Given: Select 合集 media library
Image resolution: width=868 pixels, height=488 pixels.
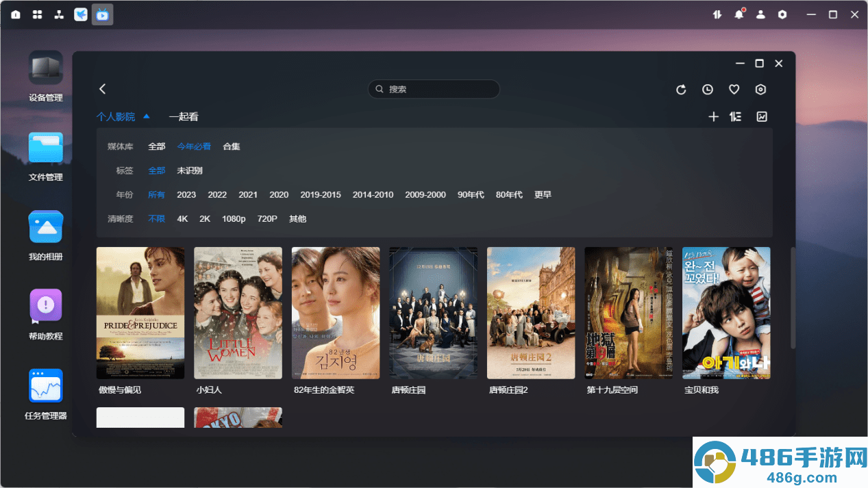Looking at the screenshot, I should click(x=232, y=146).
